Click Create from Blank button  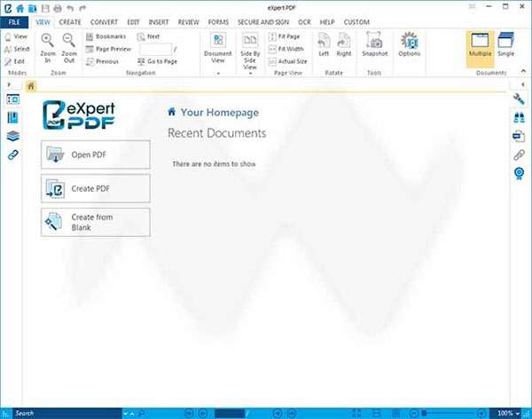(96, 222)
